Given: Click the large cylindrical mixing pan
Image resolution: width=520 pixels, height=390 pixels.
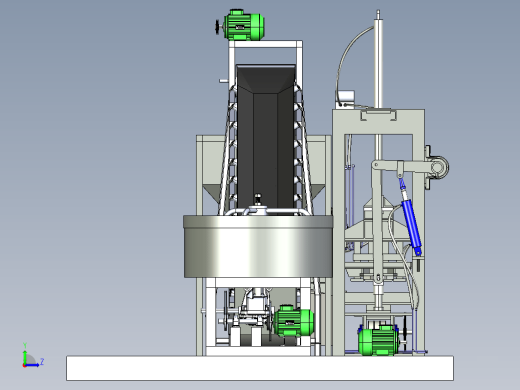Looking at the screenshot, I should pos(258,246).
